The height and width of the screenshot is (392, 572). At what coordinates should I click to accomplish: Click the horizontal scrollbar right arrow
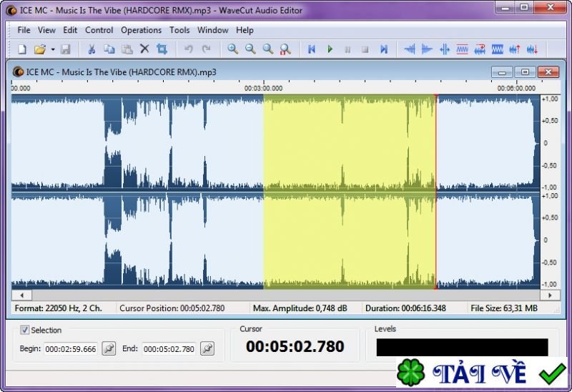pos(550,295)
